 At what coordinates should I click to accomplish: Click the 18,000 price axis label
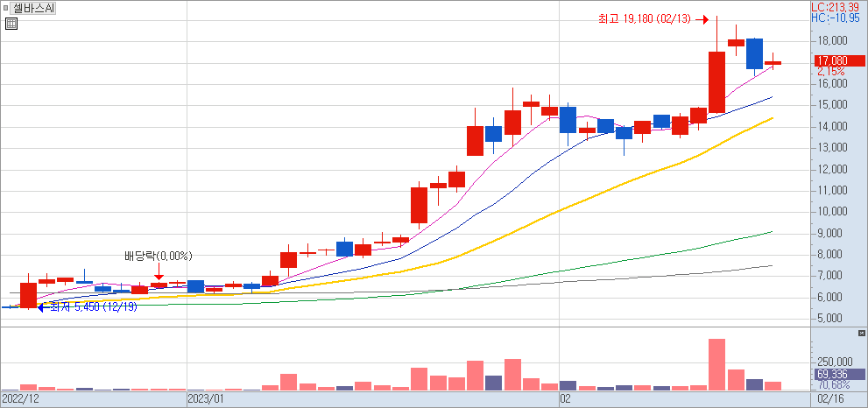coord(831,41)
